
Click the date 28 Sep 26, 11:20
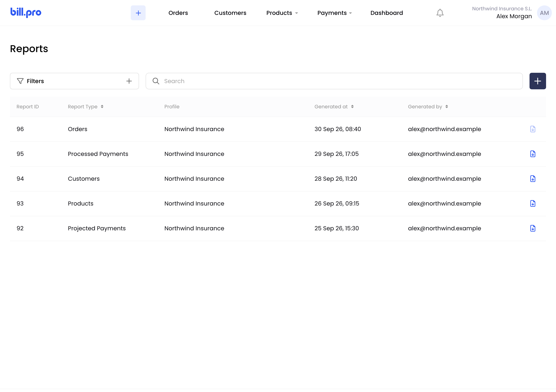(x=336, y=179)
